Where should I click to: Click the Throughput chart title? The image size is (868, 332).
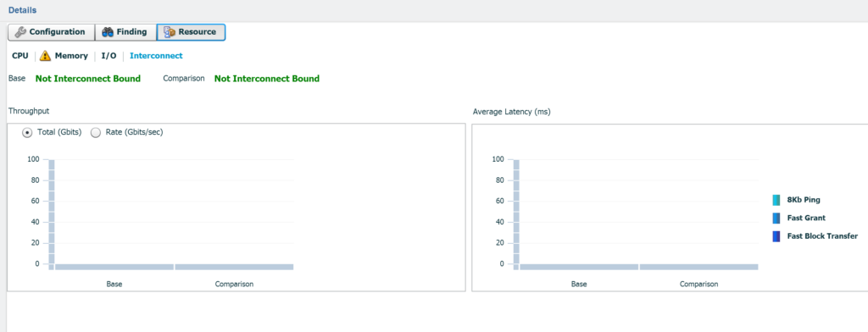tap(29, 111)
